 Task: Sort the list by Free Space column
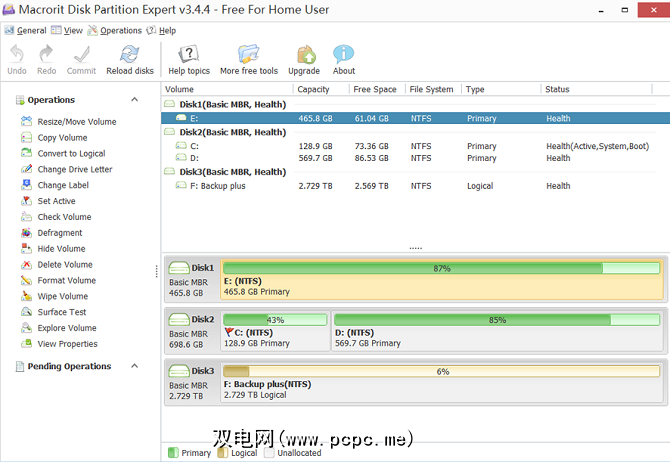pos(375,89)
